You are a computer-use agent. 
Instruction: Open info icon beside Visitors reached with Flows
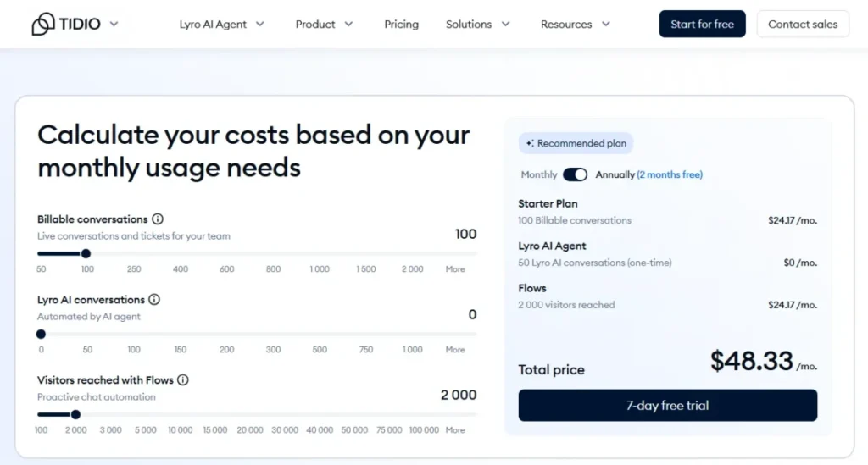click(183, 379)
